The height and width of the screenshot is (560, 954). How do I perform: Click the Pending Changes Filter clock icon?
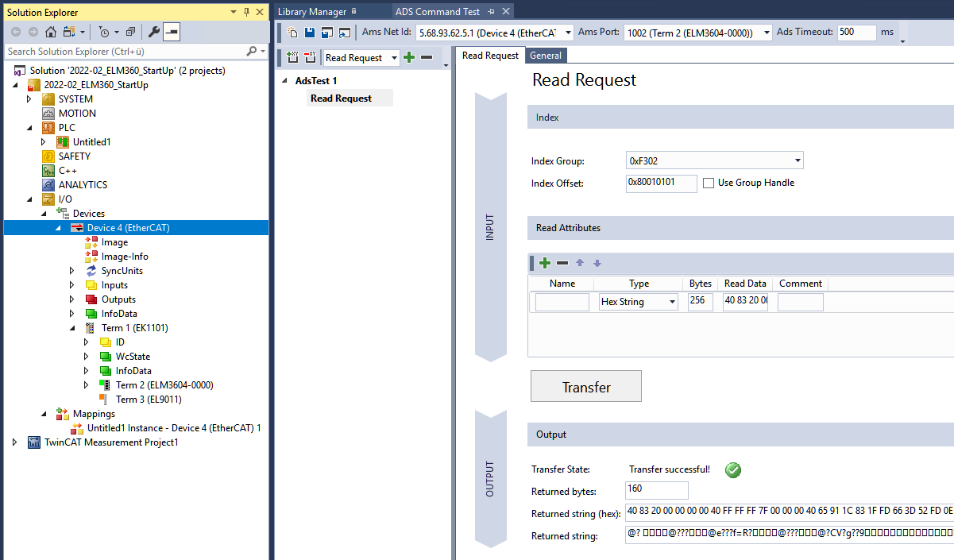(x=104, y=32)
